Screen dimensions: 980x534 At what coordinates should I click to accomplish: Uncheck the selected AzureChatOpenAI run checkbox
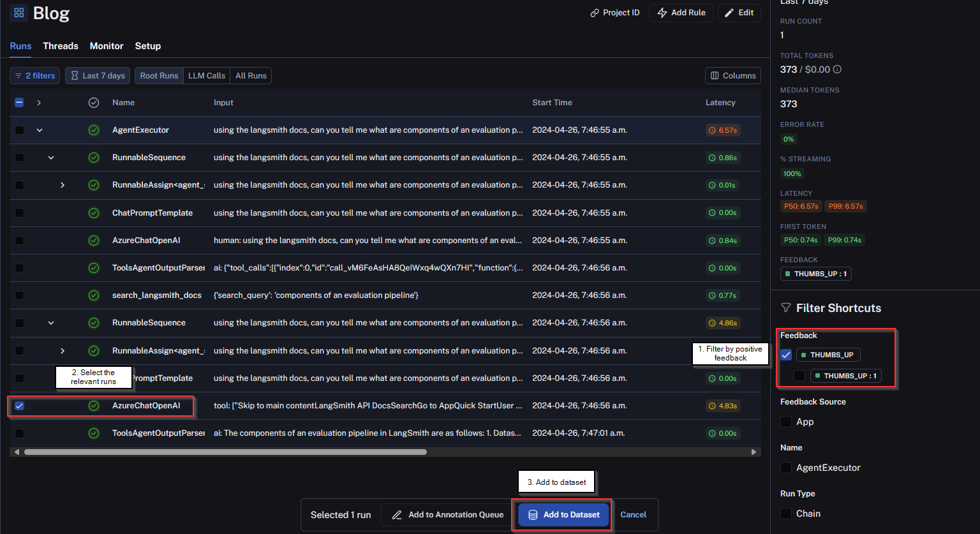click(19, 406)
